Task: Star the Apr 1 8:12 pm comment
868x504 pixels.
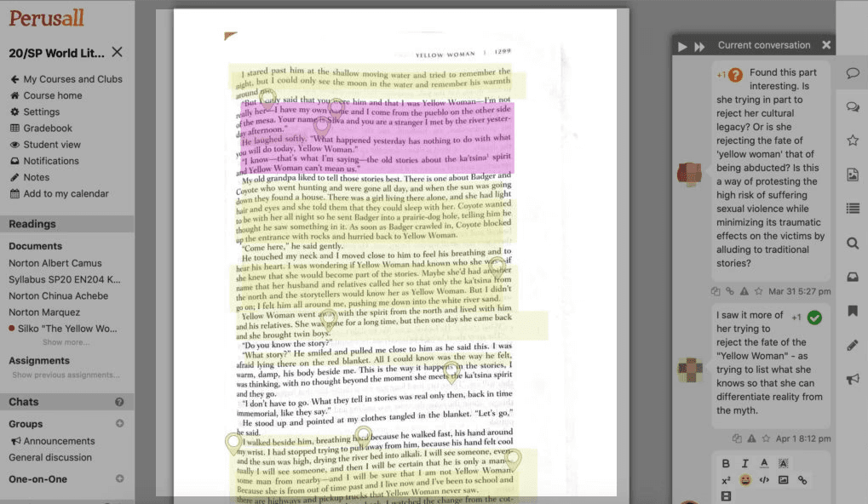Action: (766, 438)
